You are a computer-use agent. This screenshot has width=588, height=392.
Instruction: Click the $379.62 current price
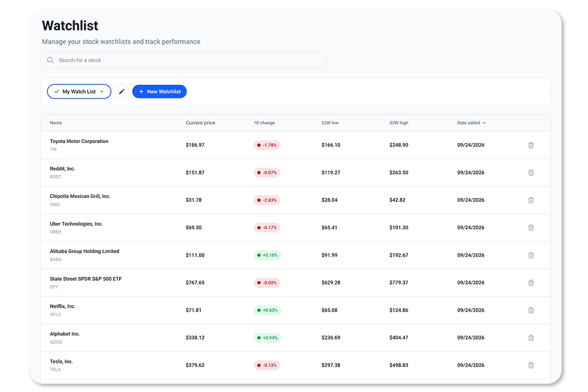pos(195,365)
